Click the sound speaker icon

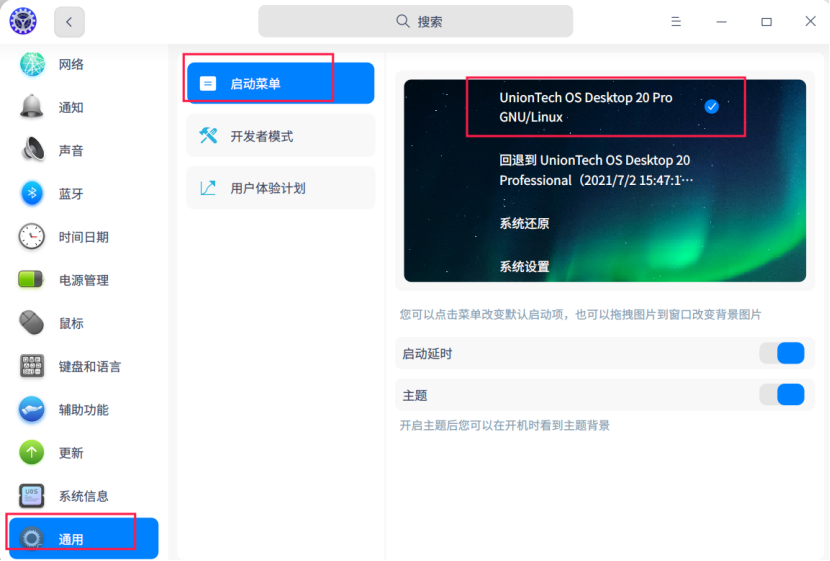[x=32, y=150]
